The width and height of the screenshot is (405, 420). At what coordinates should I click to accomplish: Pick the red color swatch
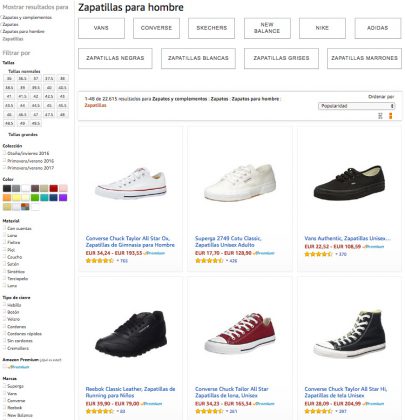[x=54, y=188]
